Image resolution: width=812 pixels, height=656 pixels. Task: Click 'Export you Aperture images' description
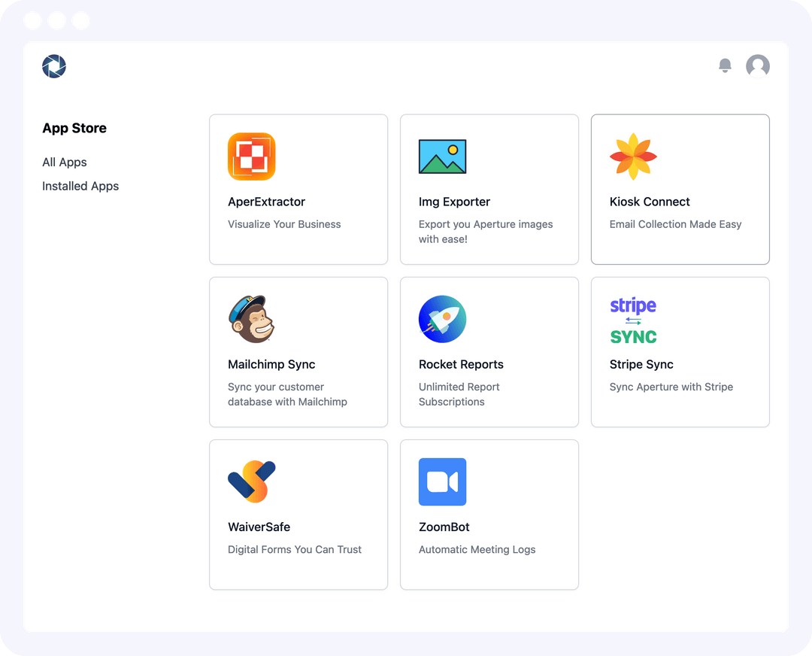click(486, 232)
